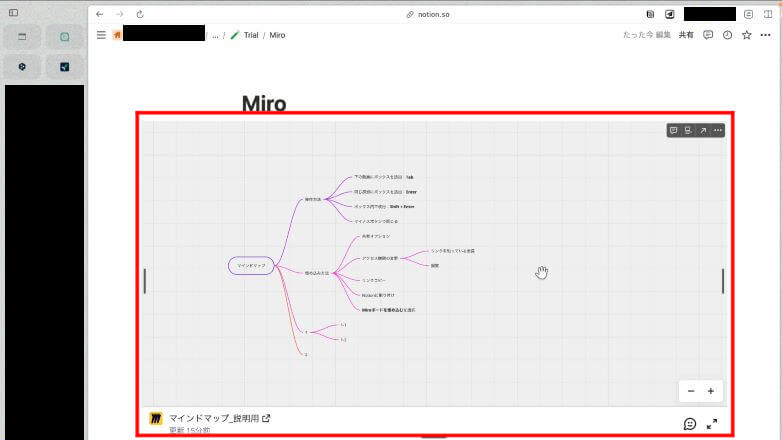This screenshot has width=782, height=440.
Task: Select mind map node labeled 1-2
Action: point(343,340)
